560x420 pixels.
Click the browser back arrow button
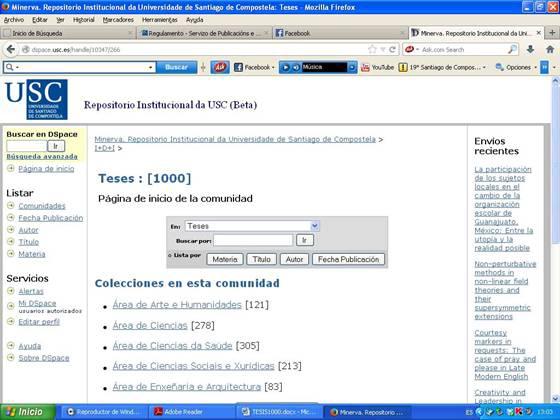(x=11, y=49)
